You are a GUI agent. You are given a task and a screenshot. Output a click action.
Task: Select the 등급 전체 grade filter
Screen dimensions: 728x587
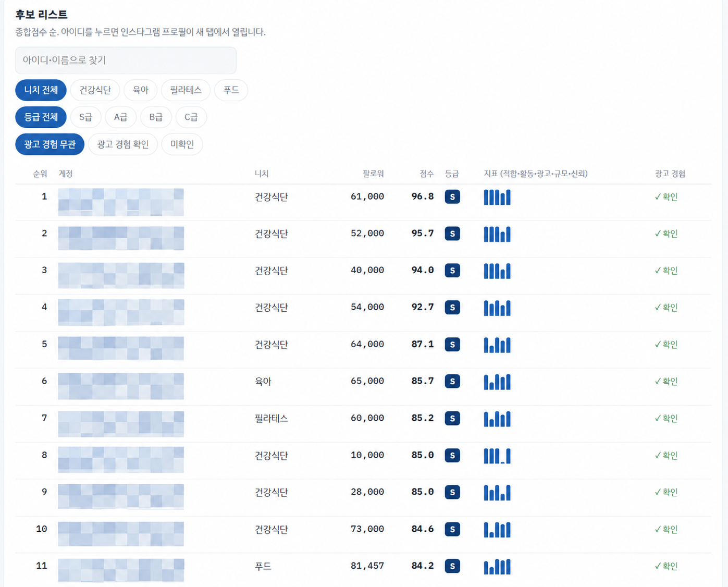click(41, 117)
